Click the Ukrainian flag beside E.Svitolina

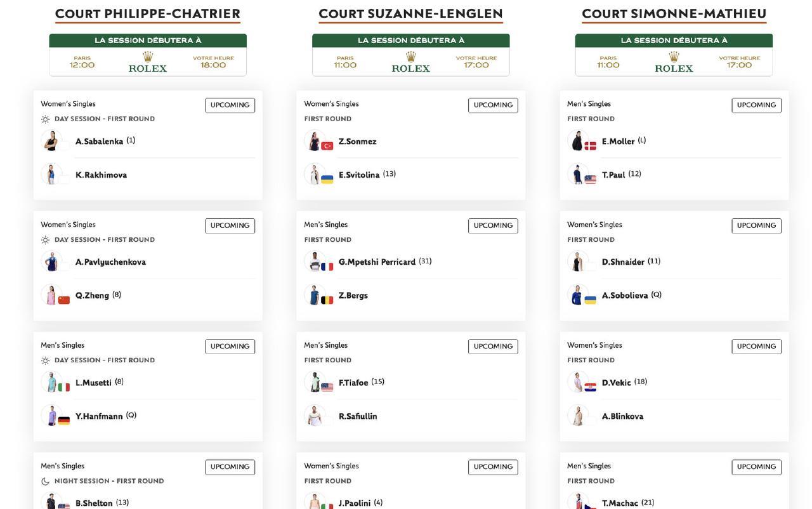[x=327, y=180]
